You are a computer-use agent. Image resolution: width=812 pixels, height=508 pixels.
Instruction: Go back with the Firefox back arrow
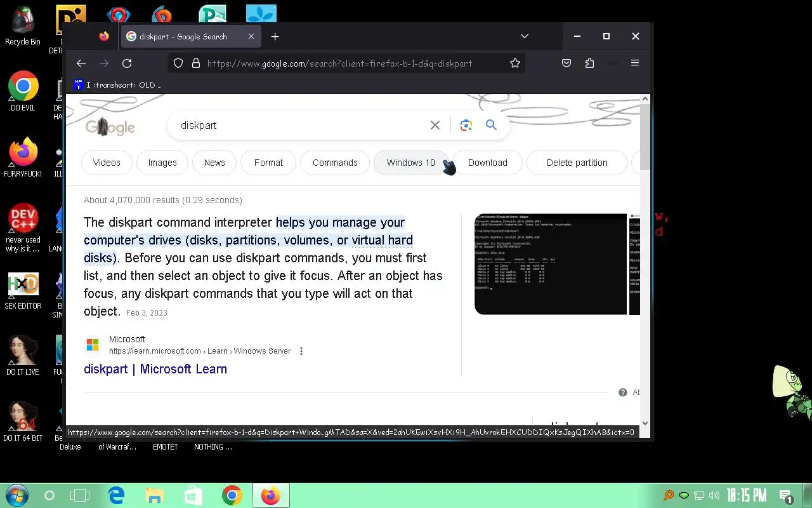81,63
